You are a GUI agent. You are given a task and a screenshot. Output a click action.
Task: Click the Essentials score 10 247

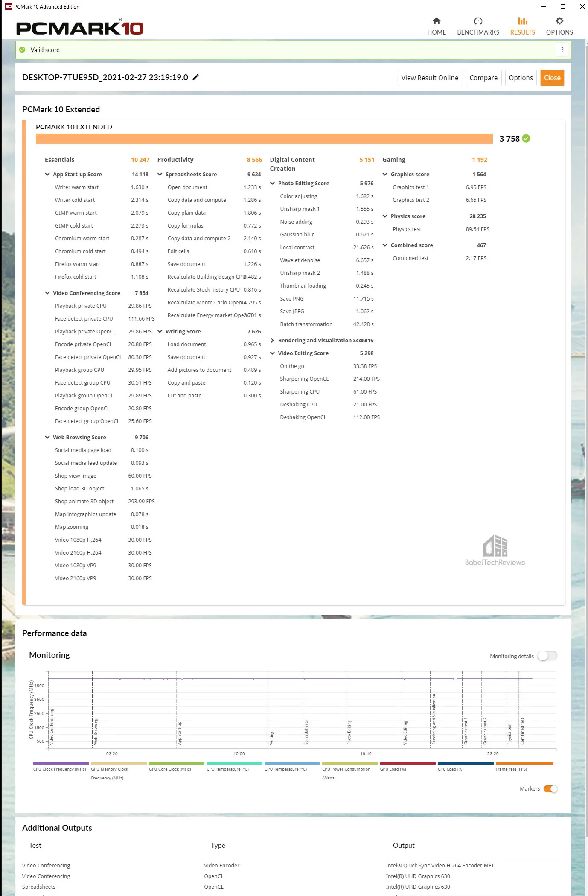click(x=140, y=160)
